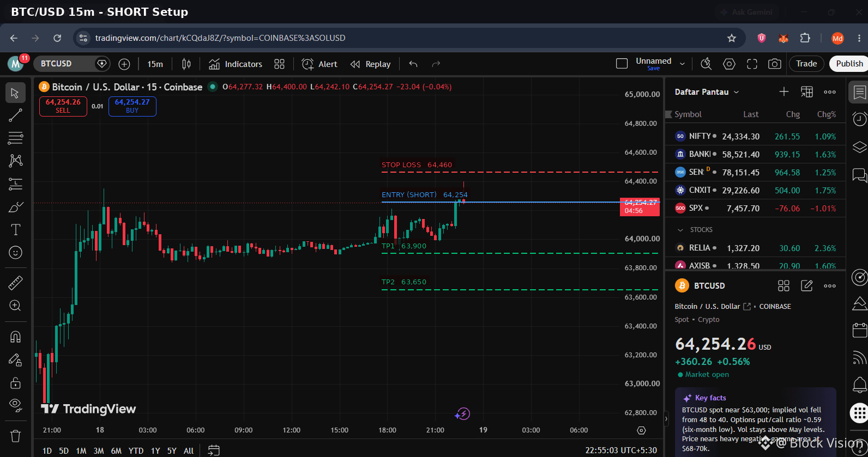Add a note for BTCUSD
The height and width of the screenshot is (457, 868).
[807, 286]
